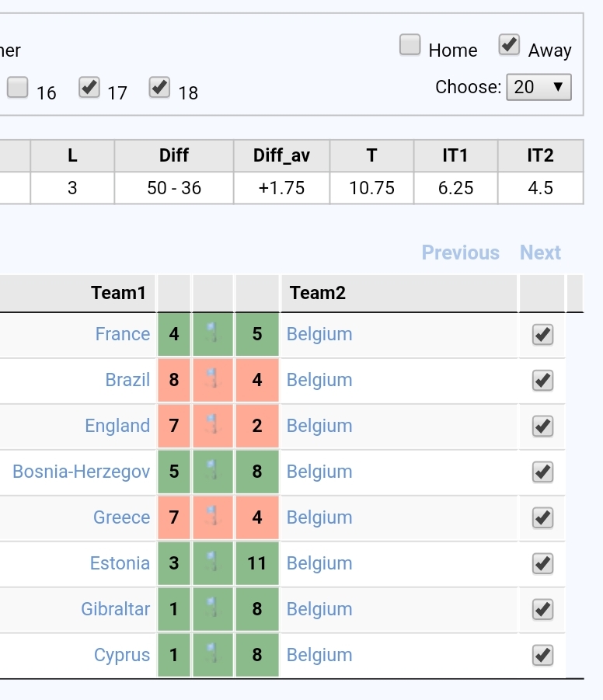Click the flag icon in England row
603x700 pixels.
pos(213,425)
